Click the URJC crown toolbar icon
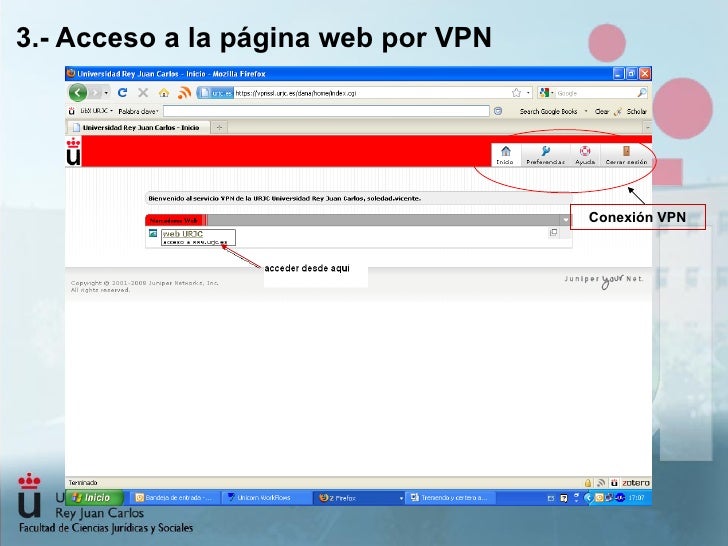 pos(72,111)
